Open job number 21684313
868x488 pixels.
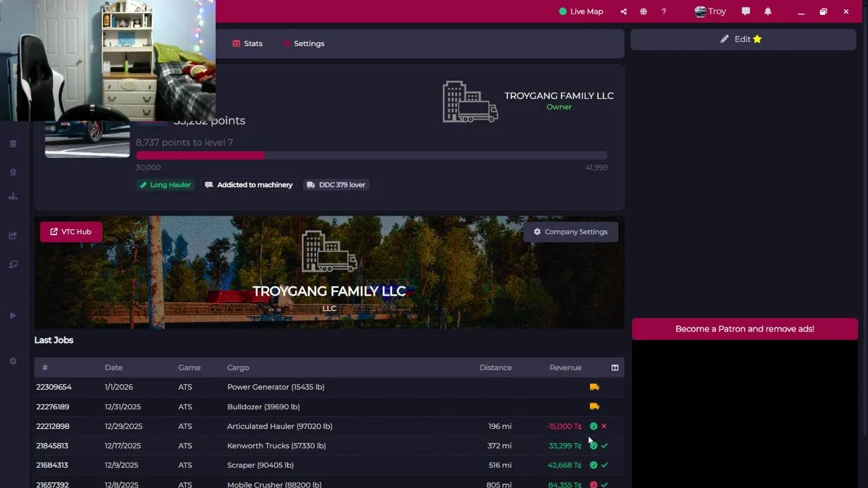tap(52, 465)
